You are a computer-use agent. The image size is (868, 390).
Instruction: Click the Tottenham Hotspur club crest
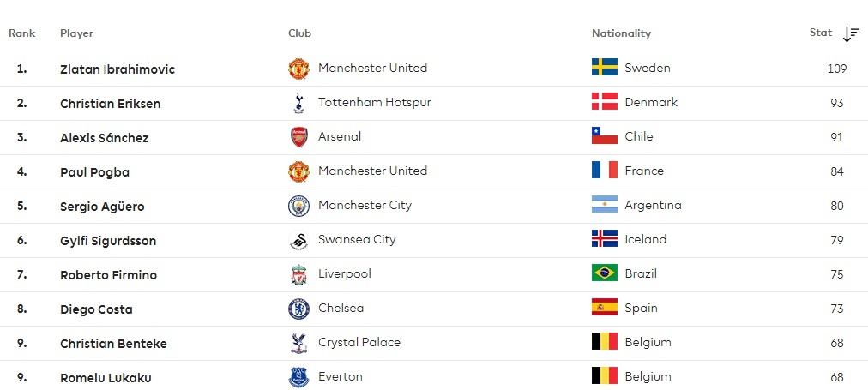298,103
